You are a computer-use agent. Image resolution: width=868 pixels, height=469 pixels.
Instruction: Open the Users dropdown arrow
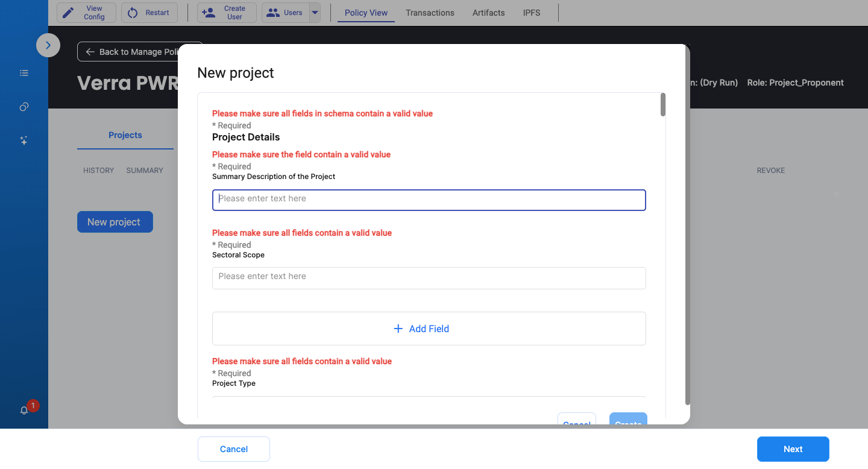pos(315,13)
